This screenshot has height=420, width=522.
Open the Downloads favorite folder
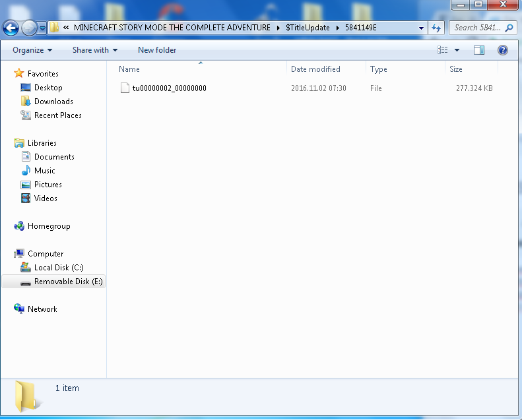tap(53, 102)
